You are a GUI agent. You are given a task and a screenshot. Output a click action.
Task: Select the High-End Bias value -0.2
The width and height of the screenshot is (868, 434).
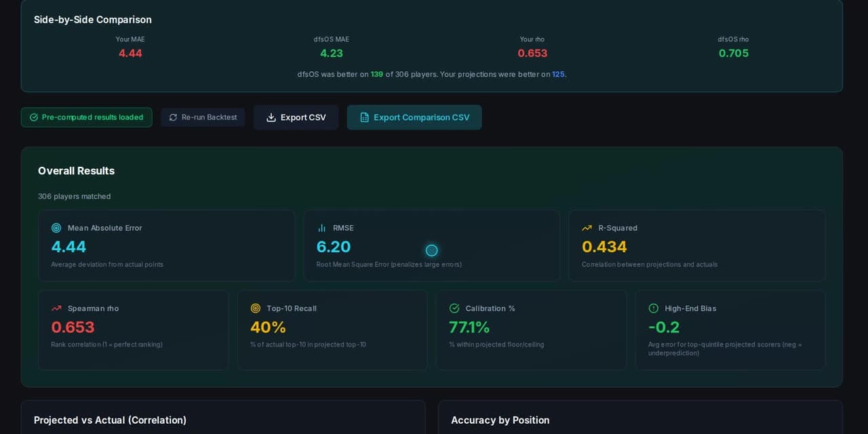pyautogui.click(x=664, y=327)
